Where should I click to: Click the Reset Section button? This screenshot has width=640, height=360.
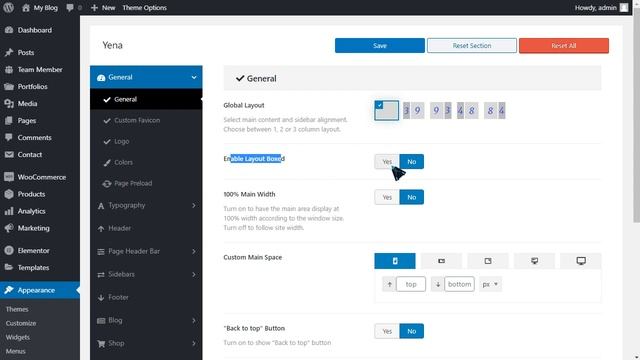tap(471, 46)
